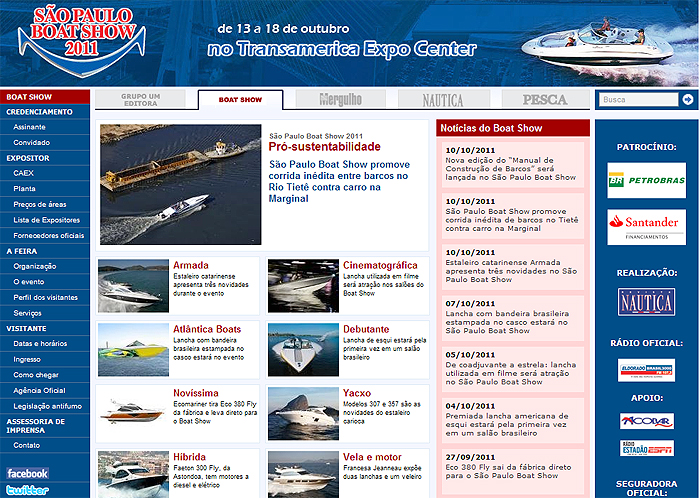This screenshot has height=498, width=700.
Task: Open Como chegar sidebar link
Action: [x=36, y=374]
